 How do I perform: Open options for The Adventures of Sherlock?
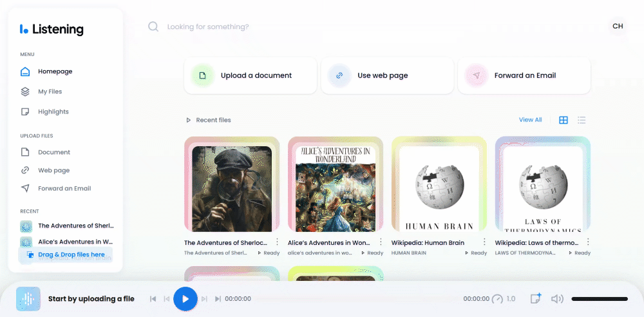click(277, 242)
